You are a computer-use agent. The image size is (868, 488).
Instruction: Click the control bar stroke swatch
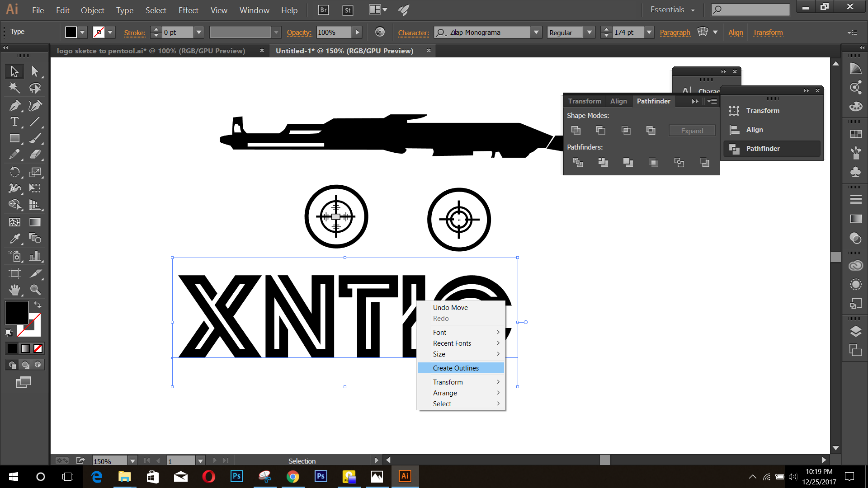[99, 32]
